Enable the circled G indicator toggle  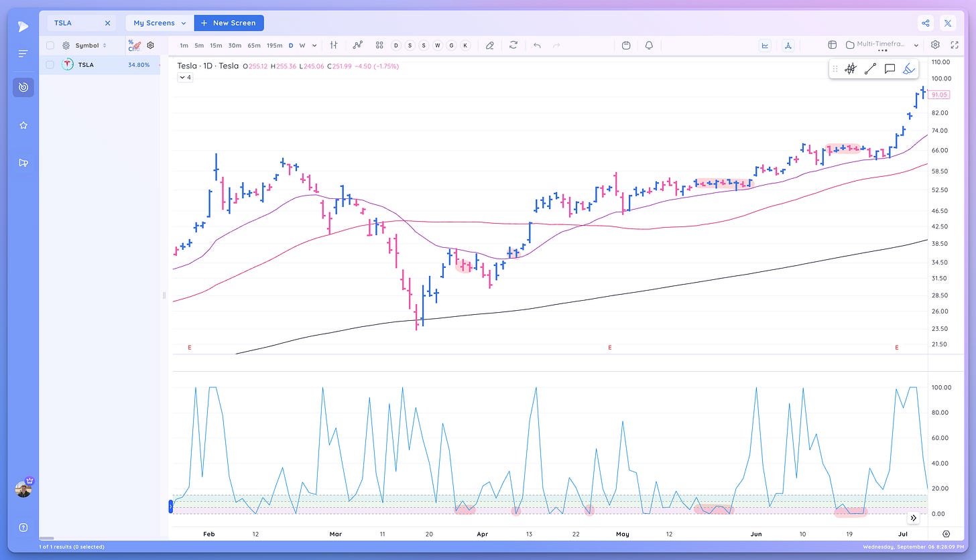pos(451,45)
